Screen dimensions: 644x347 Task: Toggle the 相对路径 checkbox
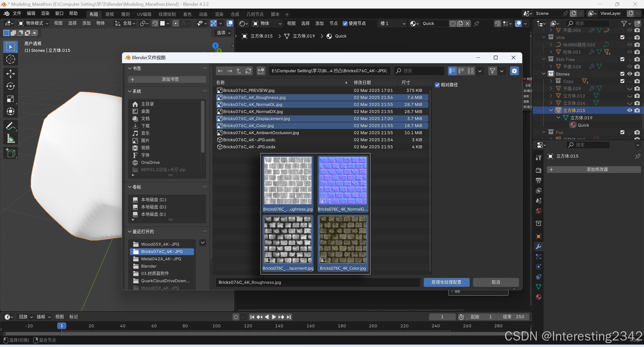coord(437,85)
